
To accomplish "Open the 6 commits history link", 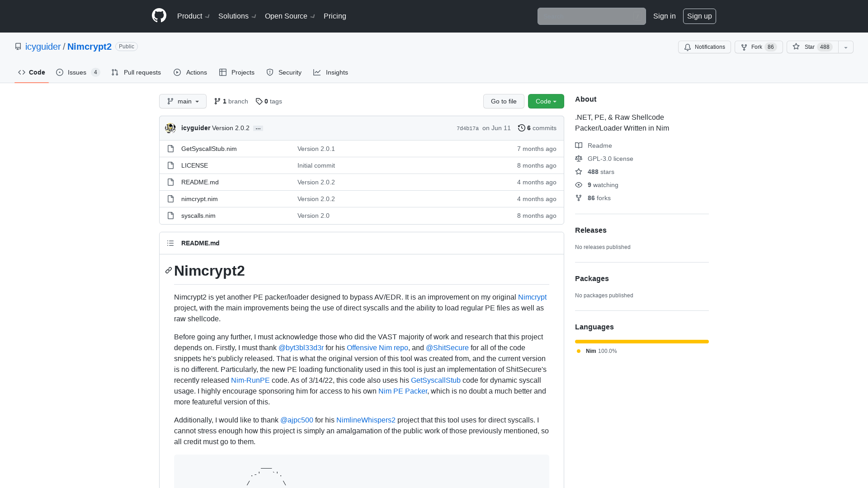I will click(537, 128).
